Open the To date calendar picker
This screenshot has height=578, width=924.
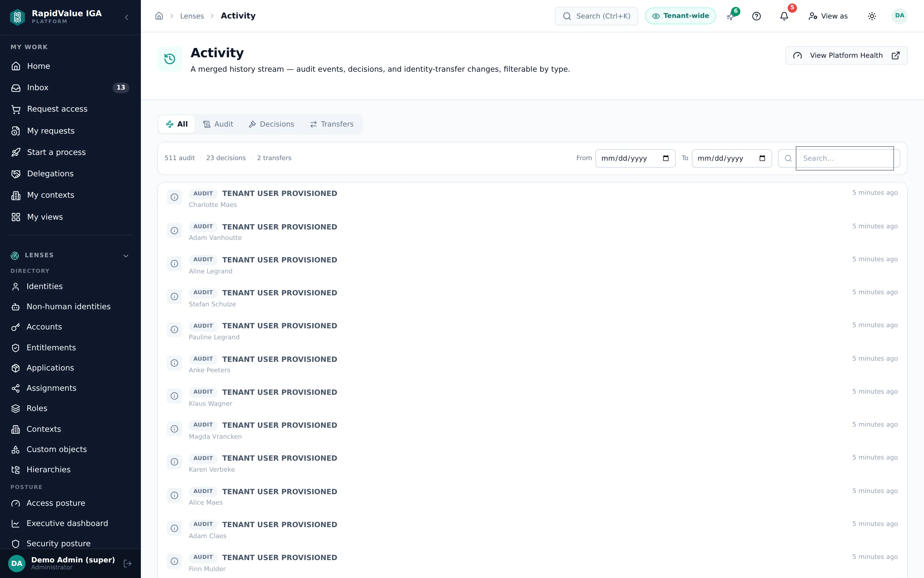click(762, 158)
